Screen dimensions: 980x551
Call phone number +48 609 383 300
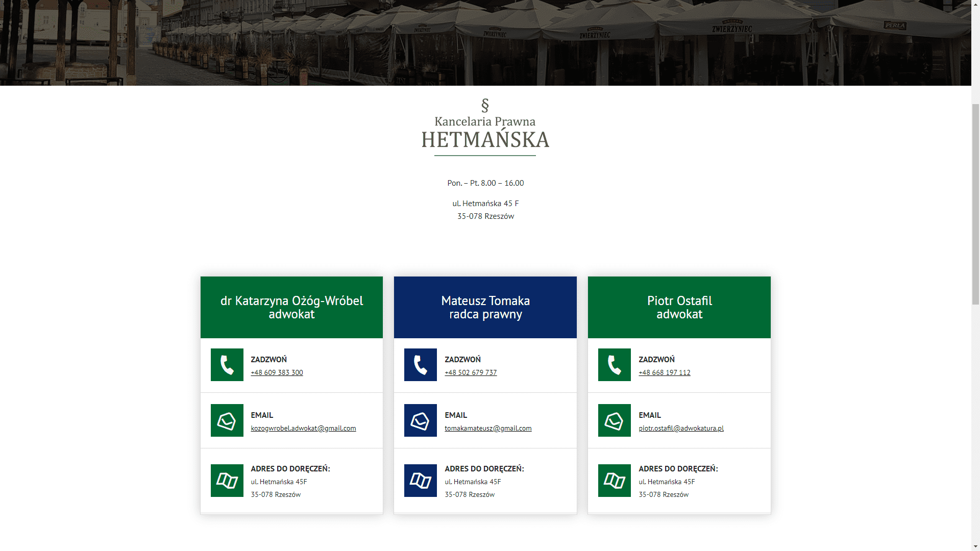(277, 373)
